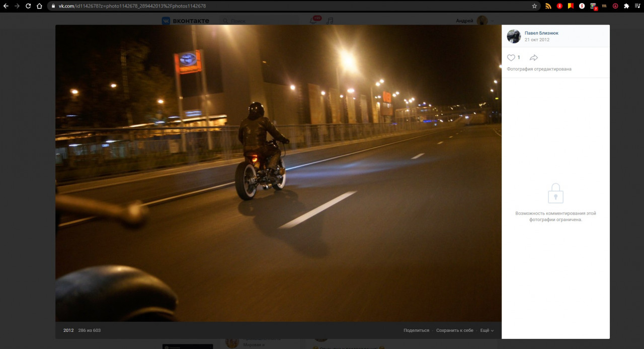Viewport: 644px width, 349px height.
Task: Bookmark this page with the star icon
Action: 534,6
